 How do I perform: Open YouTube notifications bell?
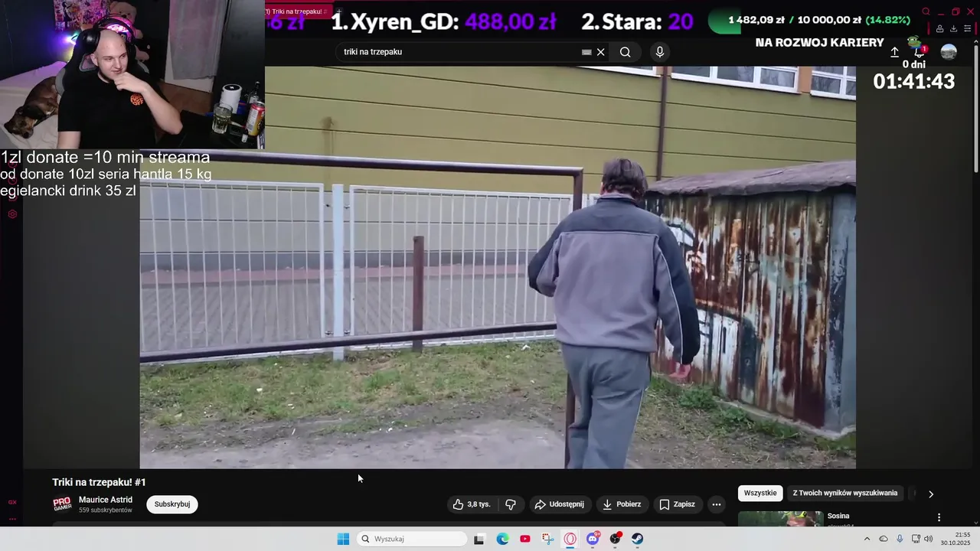pyautogui.click(x=920, y=52)
